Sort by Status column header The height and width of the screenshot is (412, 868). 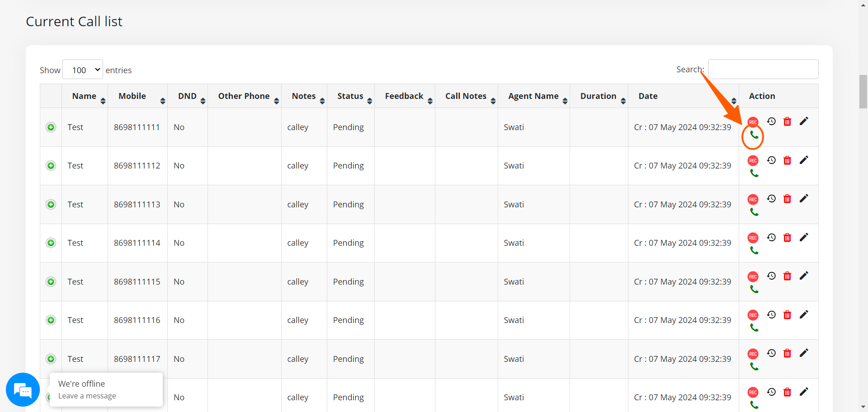(351, 96)
